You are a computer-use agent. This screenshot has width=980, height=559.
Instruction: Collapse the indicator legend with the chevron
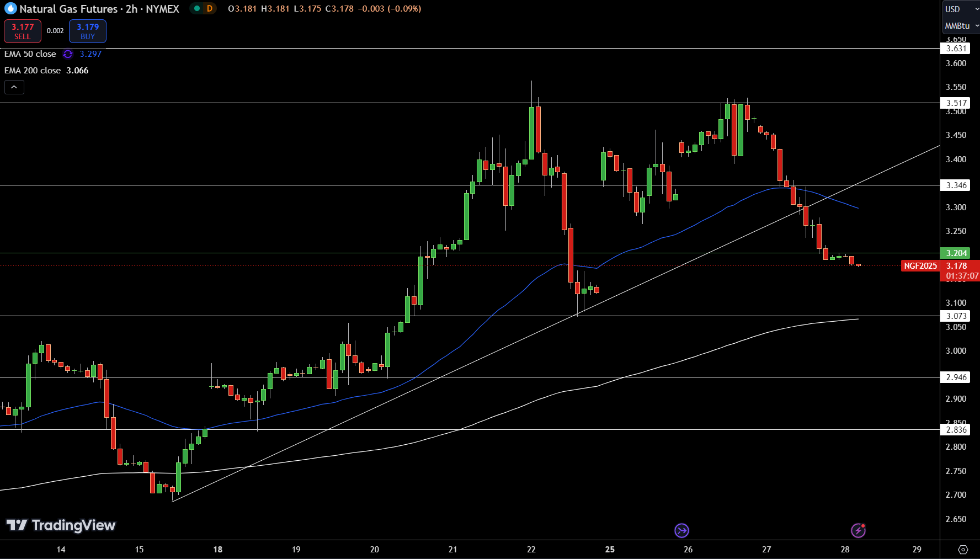click(x=14, y=87)
